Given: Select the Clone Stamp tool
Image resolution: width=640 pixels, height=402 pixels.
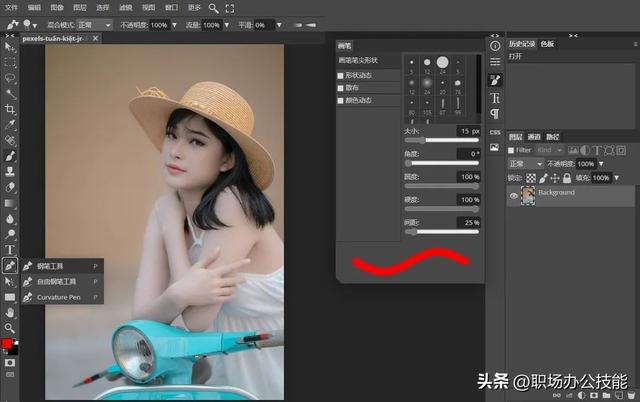Looking at the screenshot, I should [x=10, y=171].
